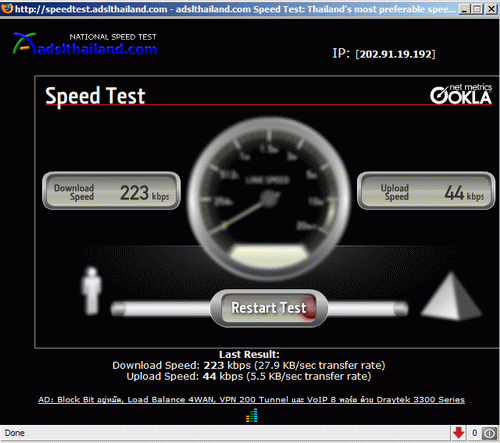500x443 pixels.
Task: Click the speedometer gauge dial
Action: pos(269,198)
